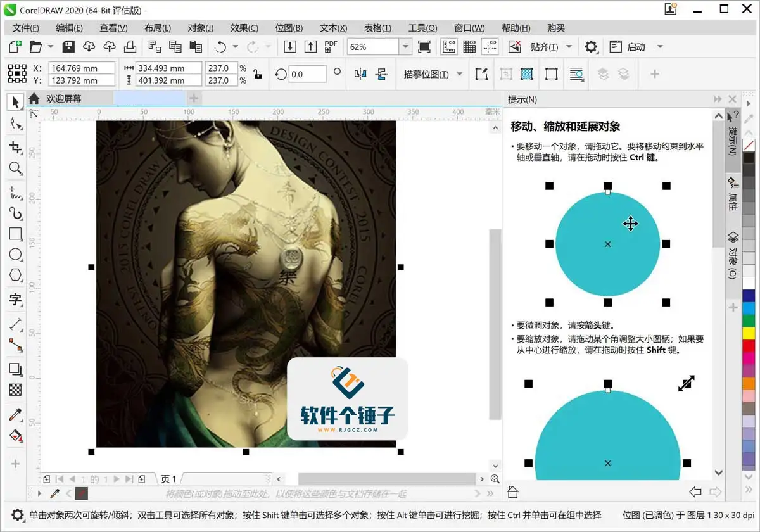This screenshot has height=532, width=760.
Task: Open the 属性 docker tab
Action: tap(733, 195)
